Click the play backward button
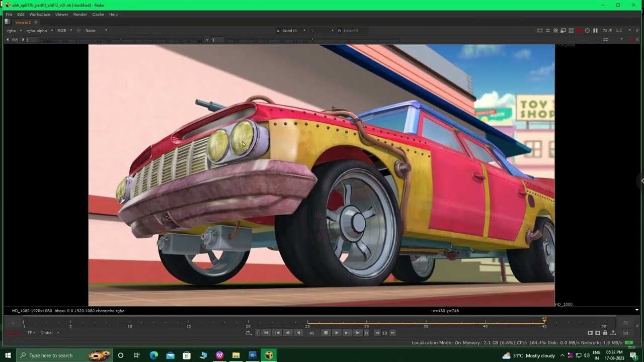 [299, 333]
